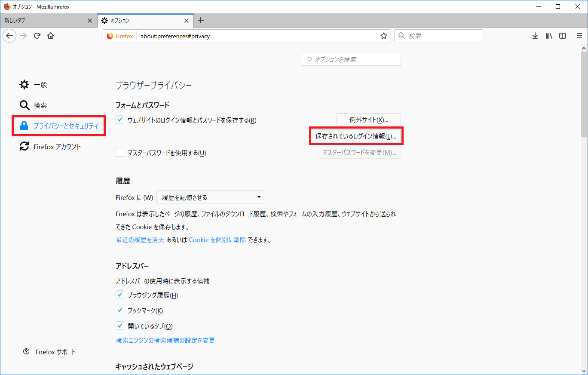Click the scrollbar down arrow
Screen dimensions: 588x375
tap(584, 370)
